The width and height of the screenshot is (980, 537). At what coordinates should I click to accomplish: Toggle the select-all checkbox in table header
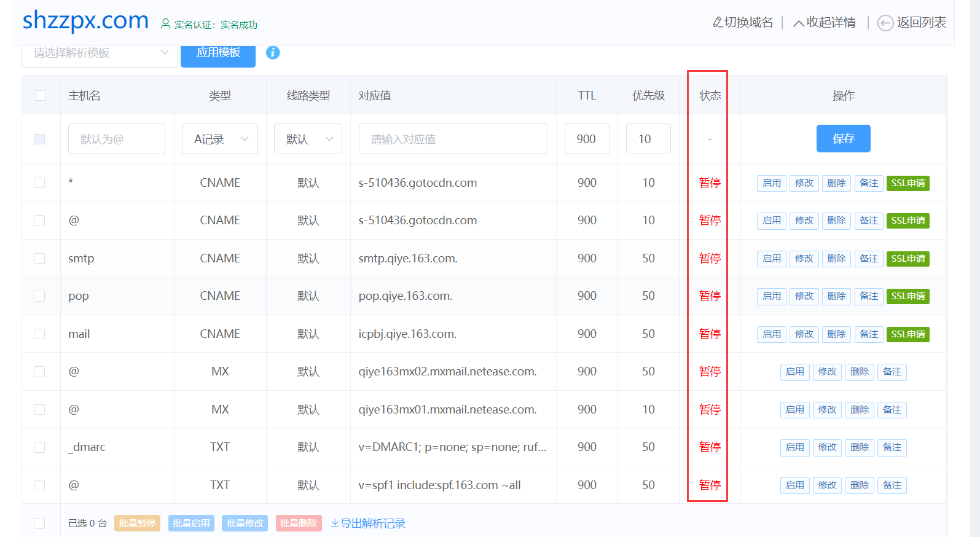(x=41, y=95)
